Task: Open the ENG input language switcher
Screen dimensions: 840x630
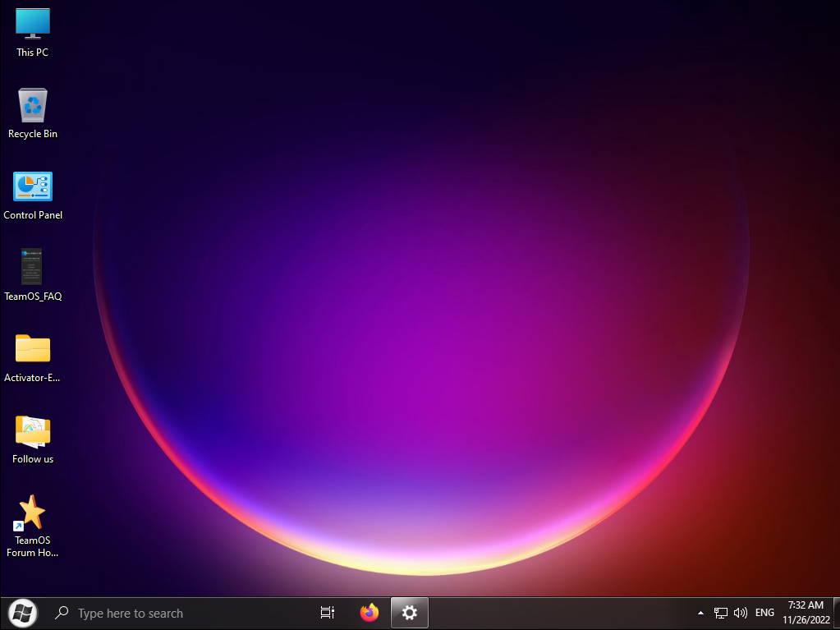Action: (764, 613)
